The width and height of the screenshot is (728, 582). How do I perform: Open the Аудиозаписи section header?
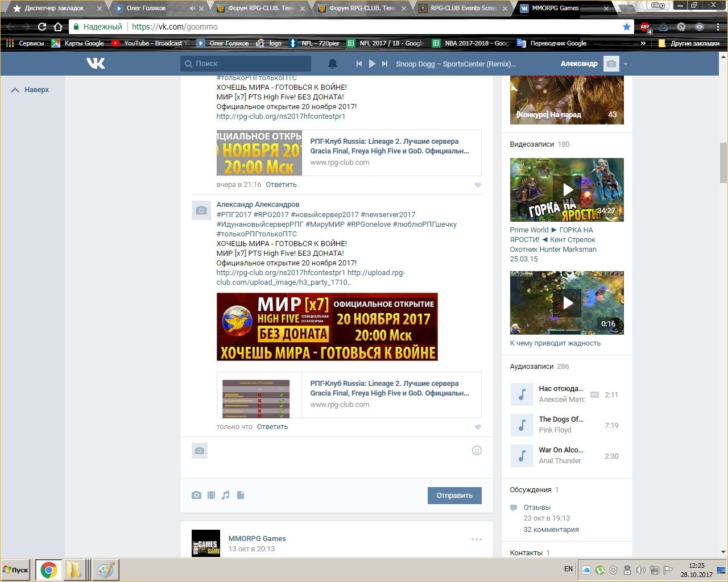pyautogui.click(x=532, y=367)
